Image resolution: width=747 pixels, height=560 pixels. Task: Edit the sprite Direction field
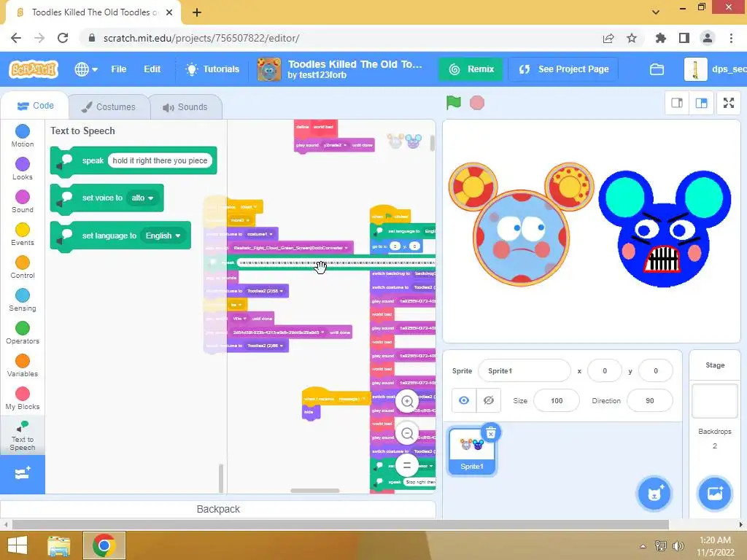(x=650, y=400)
